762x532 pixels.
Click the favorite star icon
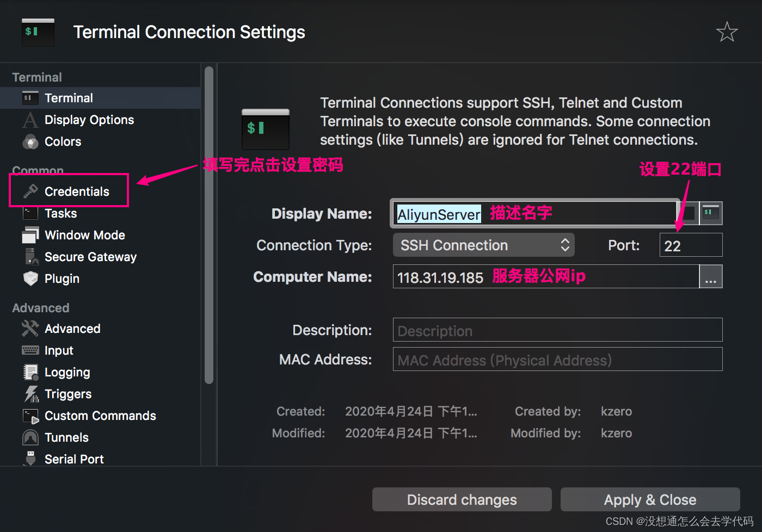pyautogui.click(x=727, y=32)
